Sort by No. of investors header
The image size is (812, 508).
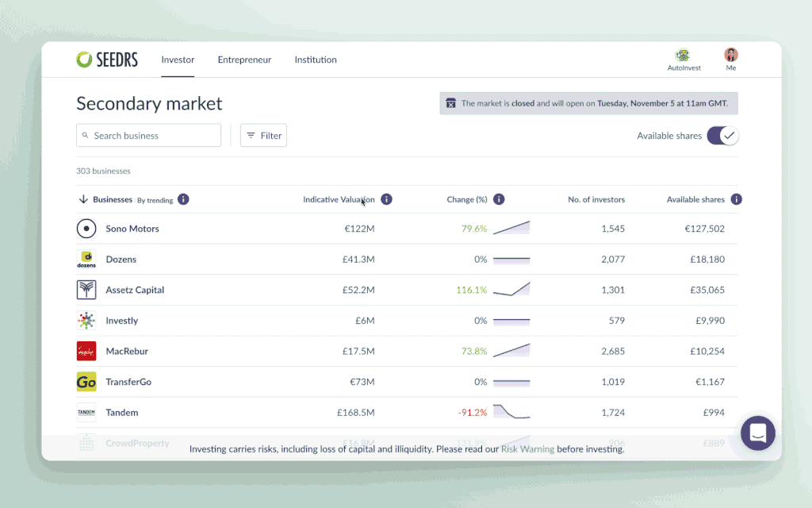(x=596, y=199)
